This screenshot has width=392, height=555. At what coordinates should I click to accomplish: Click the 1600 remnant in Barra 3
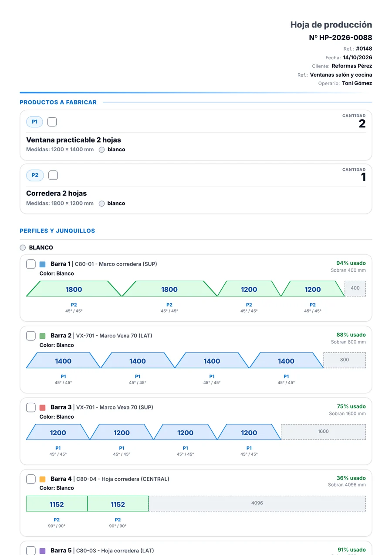[x=323, y=432]
